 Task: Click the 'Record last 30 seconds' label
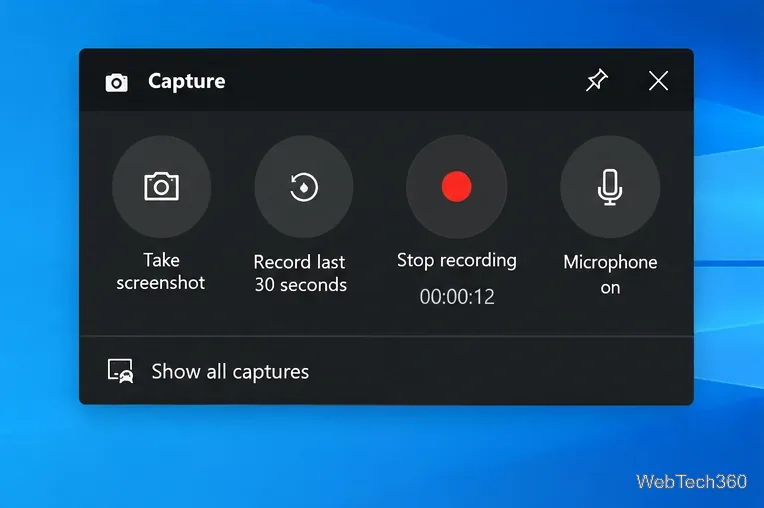(x=300, y=273)
